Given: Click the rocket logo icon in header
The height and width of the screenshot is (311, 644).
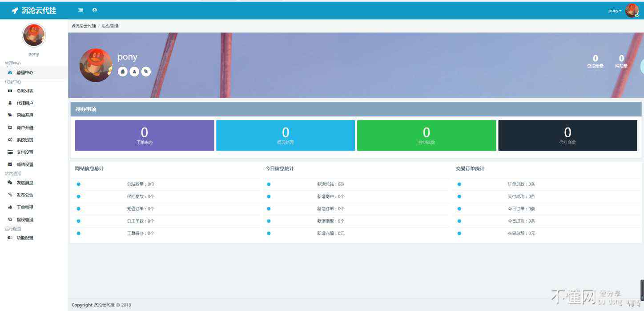Looking at the screenshot, I should tap(15, 10).
